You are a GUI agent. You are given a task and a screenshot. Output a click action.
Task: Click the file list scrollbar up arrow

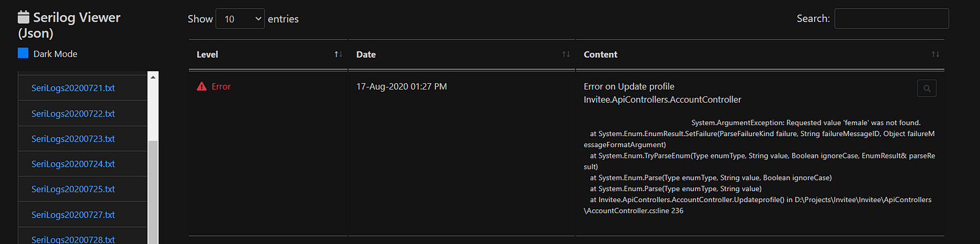click(154, 77)
